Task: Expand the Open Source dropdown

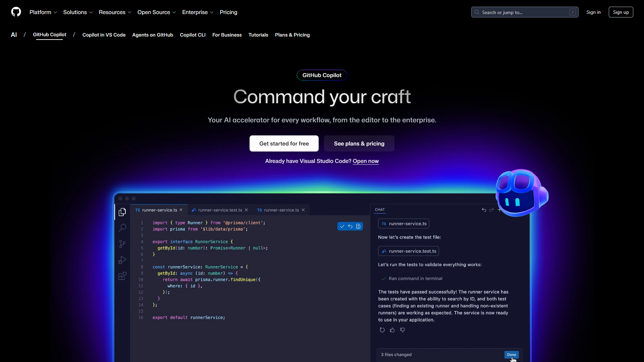Action: (156, 12)
